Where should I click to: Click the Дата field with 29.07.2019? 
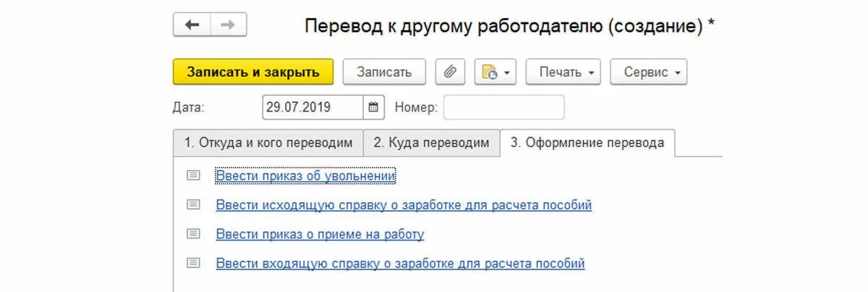(312, 107)
